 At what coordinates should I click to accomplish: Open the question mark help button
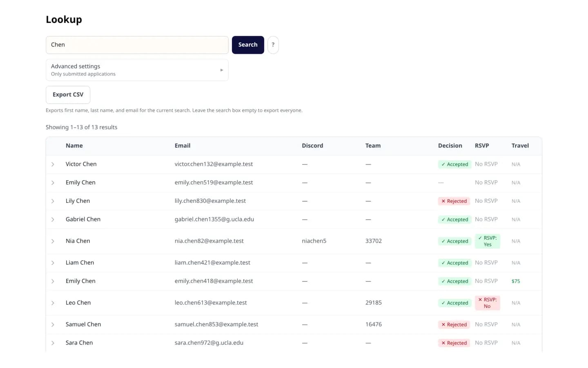point(273,45)
